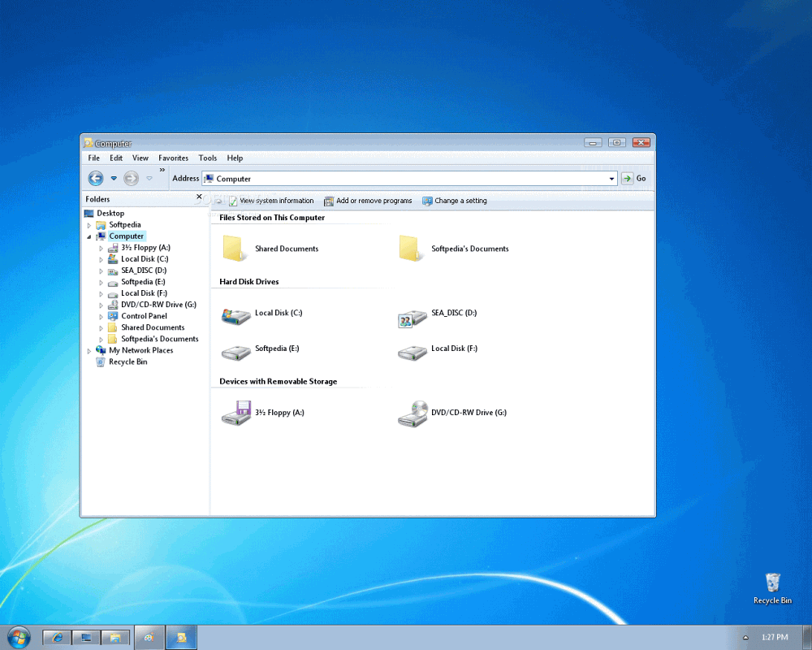Click the Internet Explorer taskbar icon
The height and width of the screenshot is (650, 812).
57,638
